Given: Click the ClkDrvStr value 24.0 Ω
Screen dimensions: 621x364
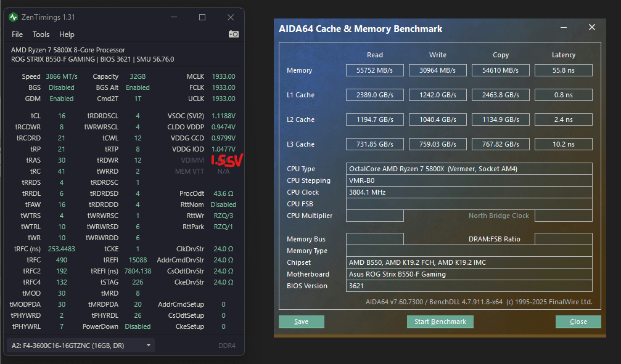Looking at the screenshot, I should click(x=223, y=249).
